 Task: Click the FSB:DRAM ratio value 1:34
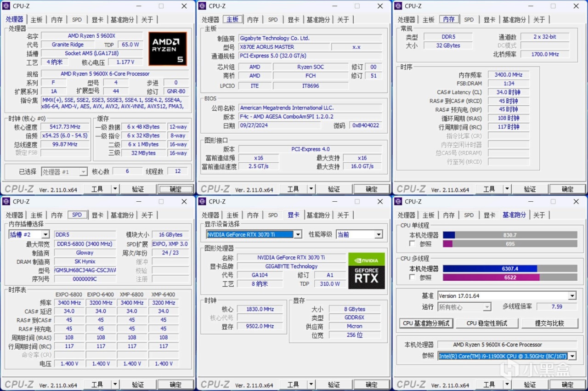pyautogui.click(x=509, y=83)
